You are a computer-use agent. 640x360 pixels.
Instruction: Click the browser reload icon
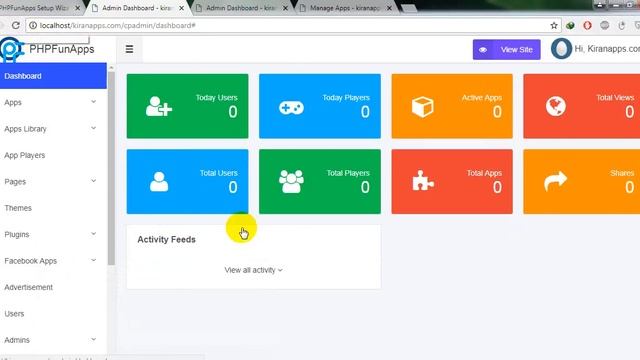[16, 25]
